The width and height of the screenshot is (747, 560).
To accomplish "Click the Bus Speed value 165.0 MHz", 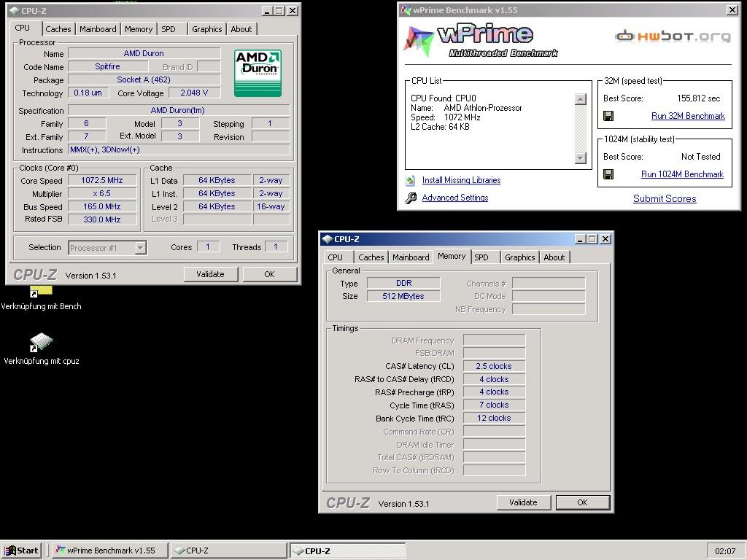I will [102, 206].
